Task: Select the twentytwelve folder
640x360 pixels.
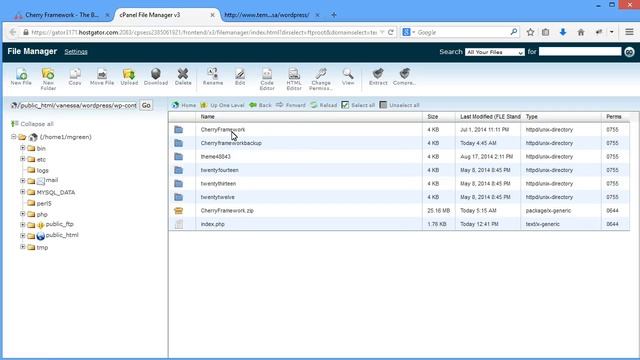Action: 399,197
